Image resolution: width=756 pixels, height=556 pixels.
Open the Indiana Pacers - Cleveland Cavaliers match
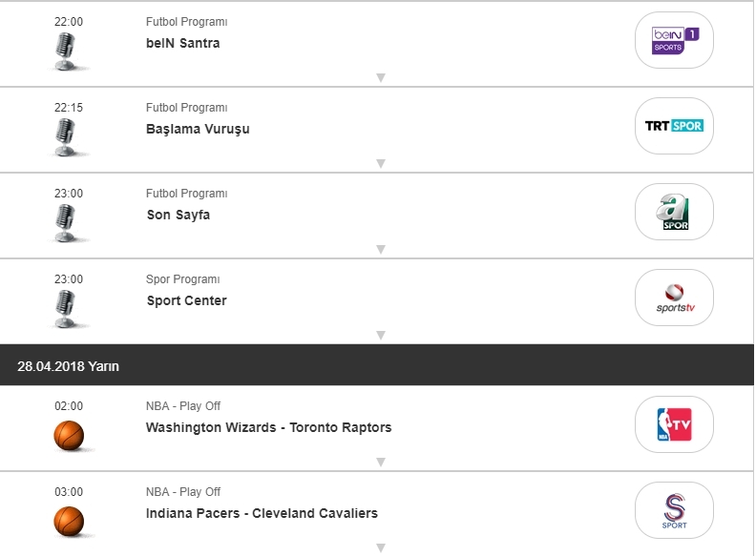[x=262, y=513]
